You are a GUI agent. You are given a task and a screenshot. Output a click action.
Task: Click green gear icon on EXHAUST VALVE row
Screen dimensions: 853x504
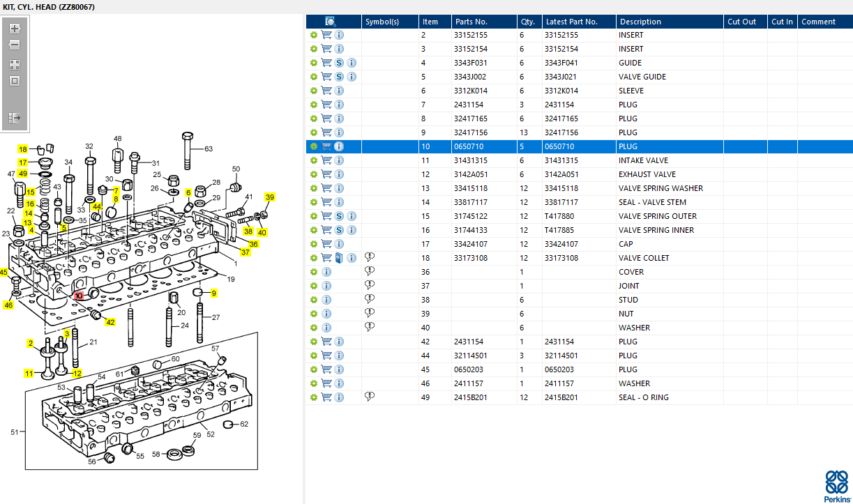pos(314,174)
